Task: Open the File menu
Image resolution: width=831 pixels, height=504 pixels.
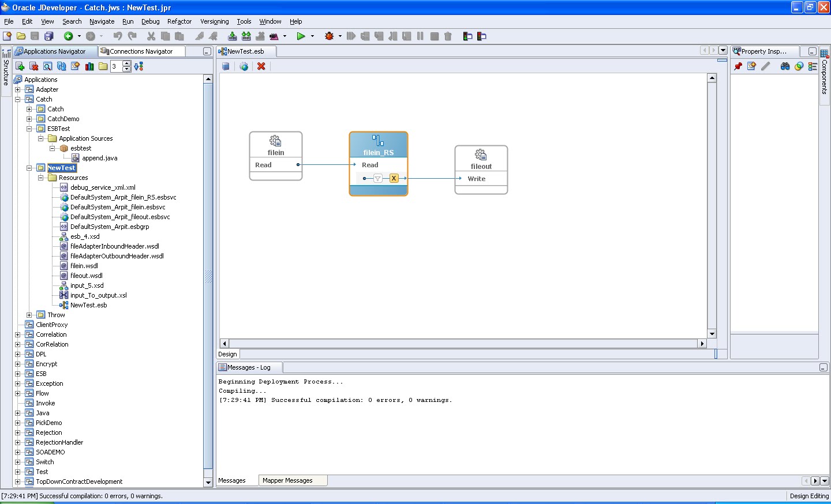Action: 9,21
